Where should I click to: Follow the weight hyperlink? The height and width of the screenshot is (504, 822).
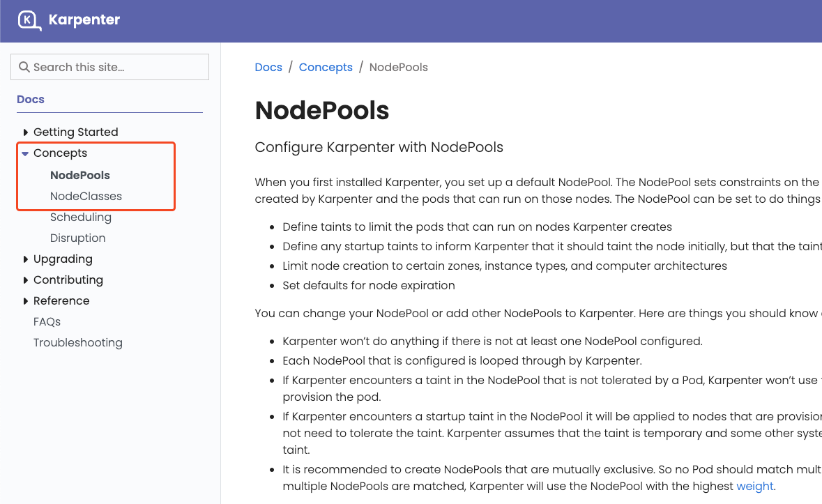click(755, 486)
